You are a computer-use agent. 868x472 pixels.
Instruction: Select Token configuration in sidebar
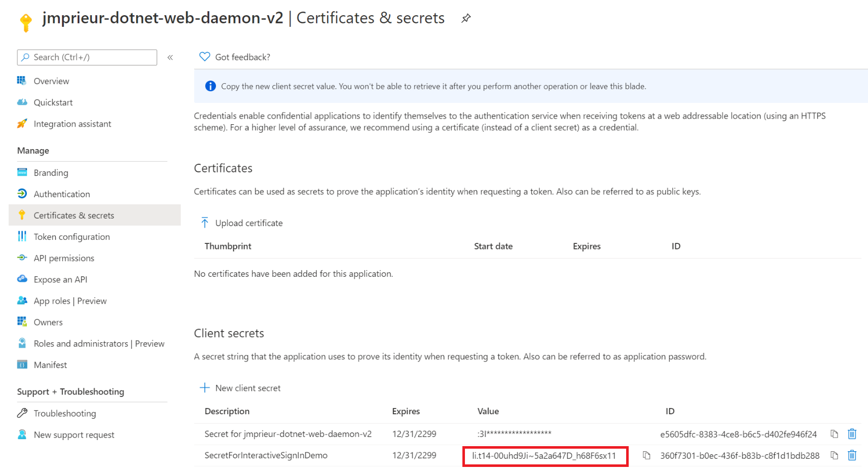coord(71,237)
